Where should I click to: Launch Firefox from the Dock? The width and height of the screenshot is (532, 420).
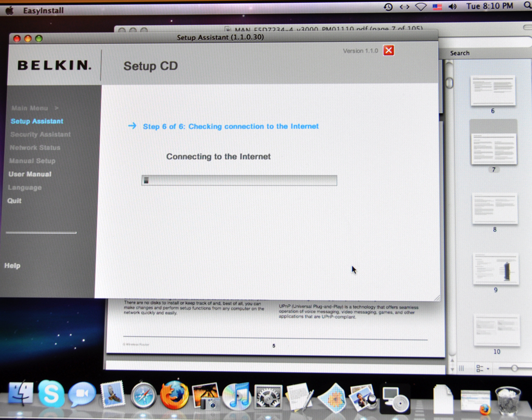pyautogui.click(x=175, y=395)
